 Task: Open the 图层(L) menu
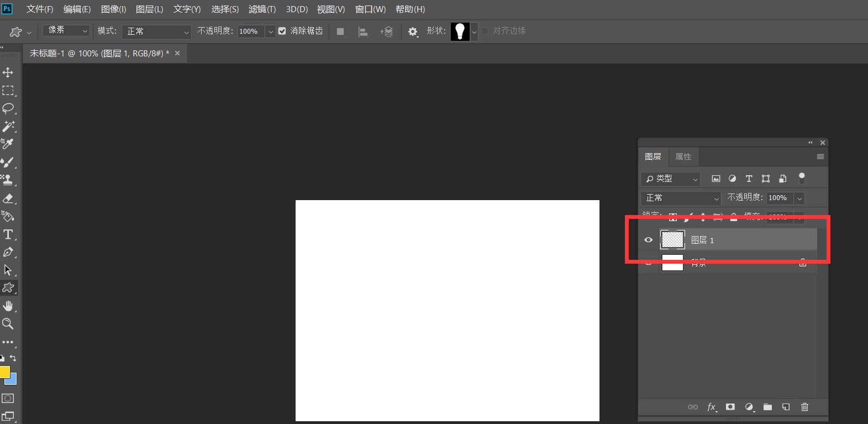coord(149,9)
